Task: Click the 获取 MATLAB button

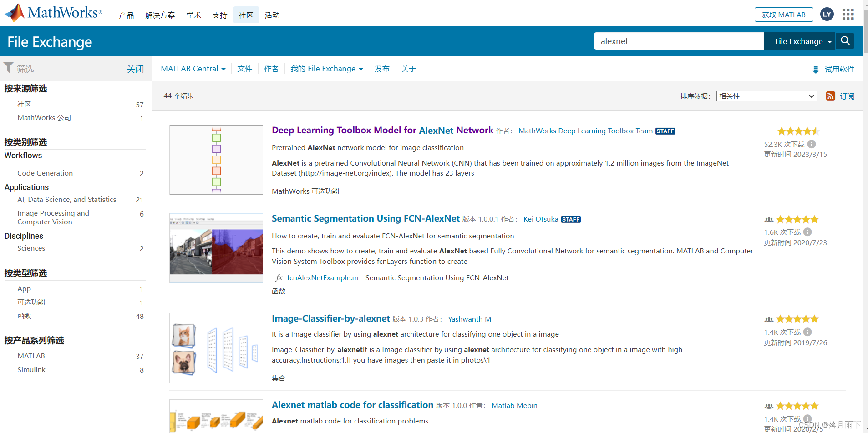Action: (x=783, y=14)
